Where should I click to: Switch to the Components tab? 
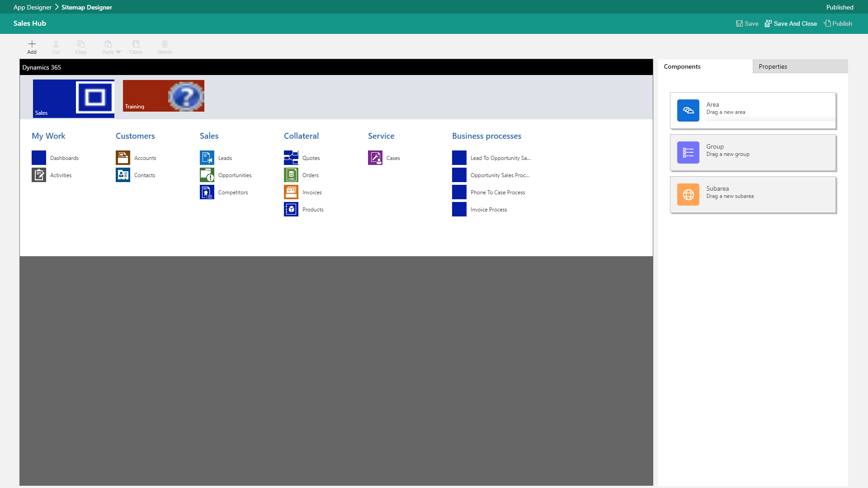pyautogui.click(x=682, y=66)
